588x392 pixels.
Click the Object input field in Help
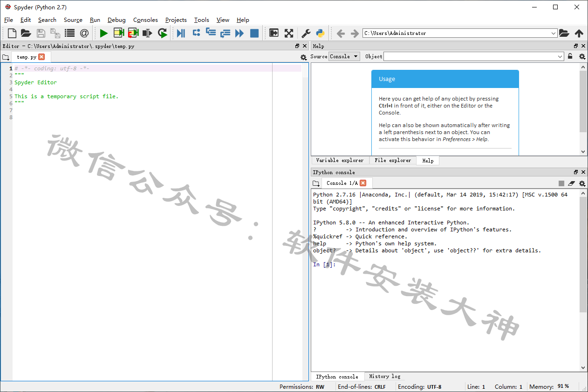[470, 56]
